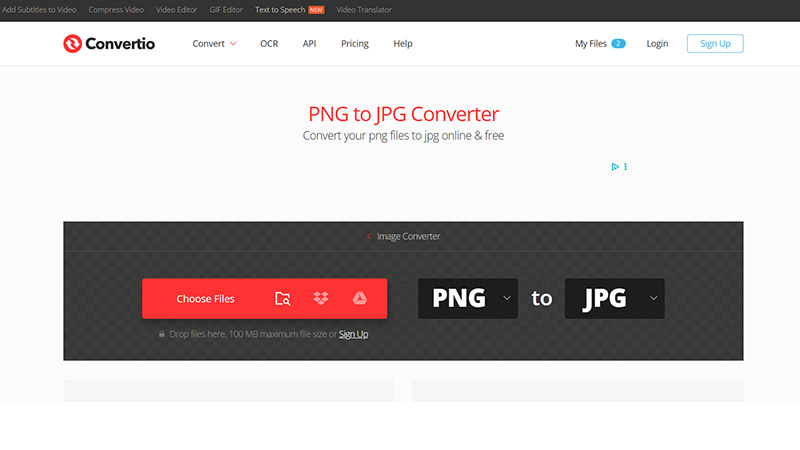Open the PNG source format dropdown

click(x=467, y=298)
